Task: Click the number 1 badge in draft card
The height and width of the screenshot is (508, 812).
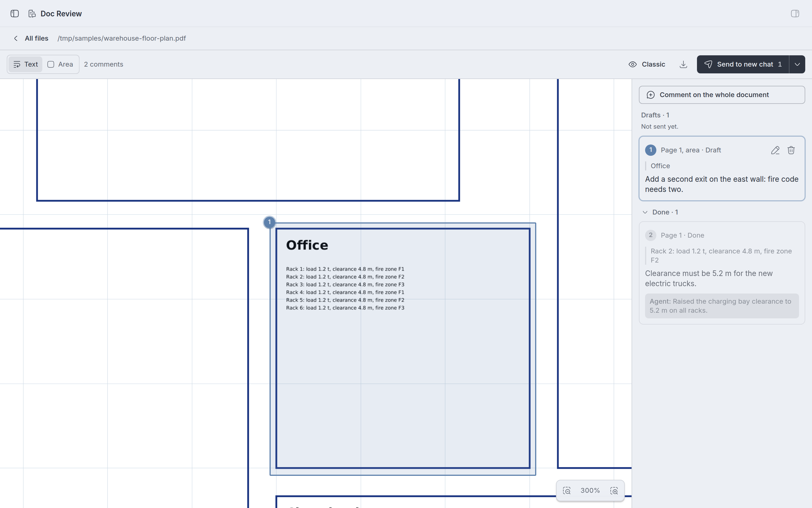Action: tap(651, 150)
